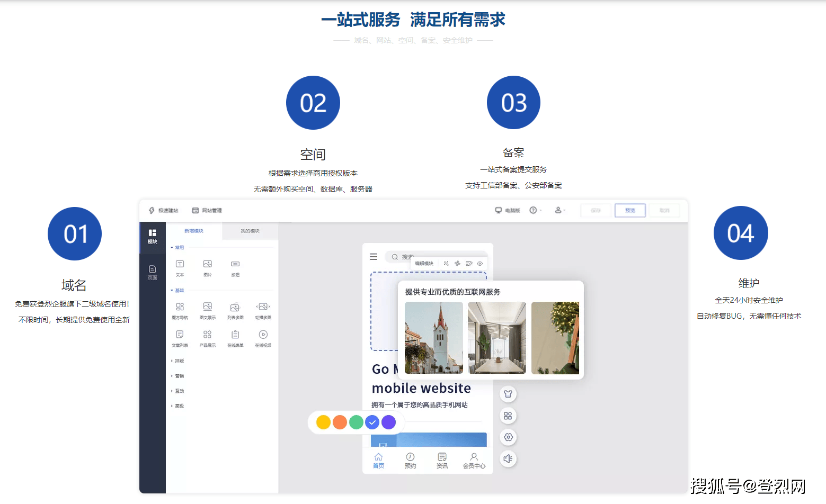Toggle the speaker/sound icon under the gear
Viewport: 826px width, 504px height.
click(508, 458)
